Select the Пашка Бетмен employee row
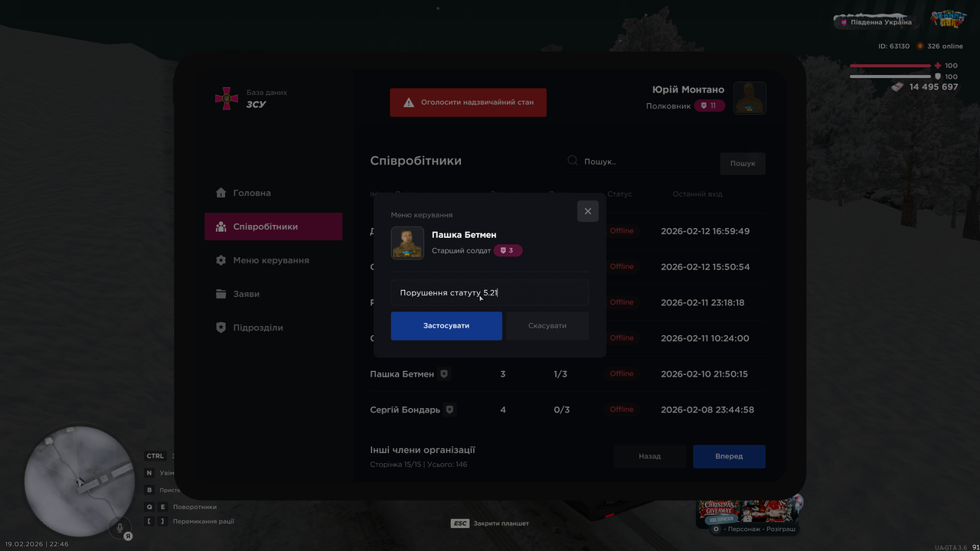The image size is (980, 551). (567, 374)
